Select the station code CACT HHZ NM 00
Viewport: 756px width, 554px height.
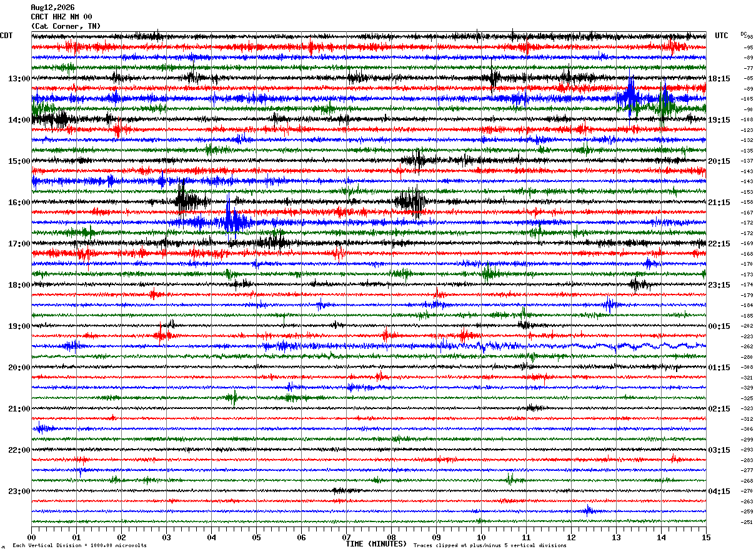[x=61, y=17]
